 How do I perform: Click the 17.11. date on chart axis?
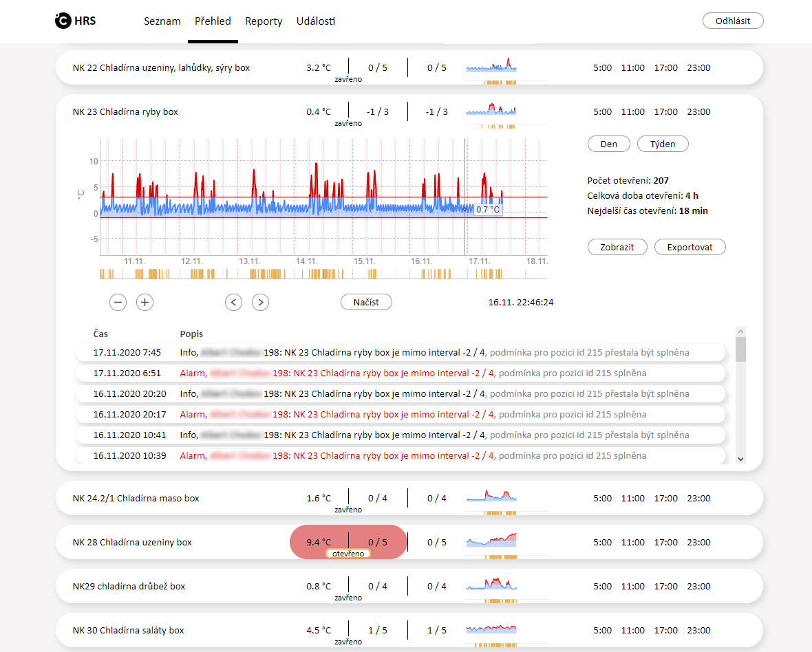tap(479, 261)
